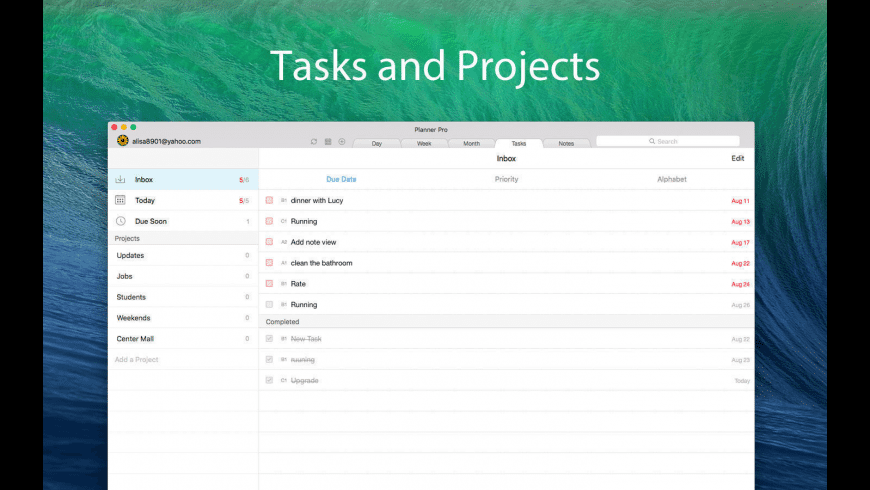Screen dimensions: 870x490
Task: Click the Aug 17 due date
Action: [x=740, y=243]
